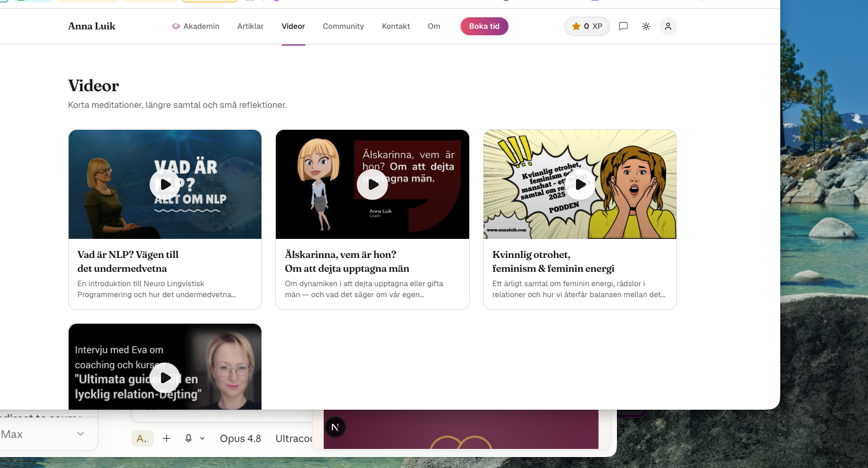Play the Kvinnlig otrohet podcast video
The width and height of the screenshot is (868, 468).
[x=580, y=184]
